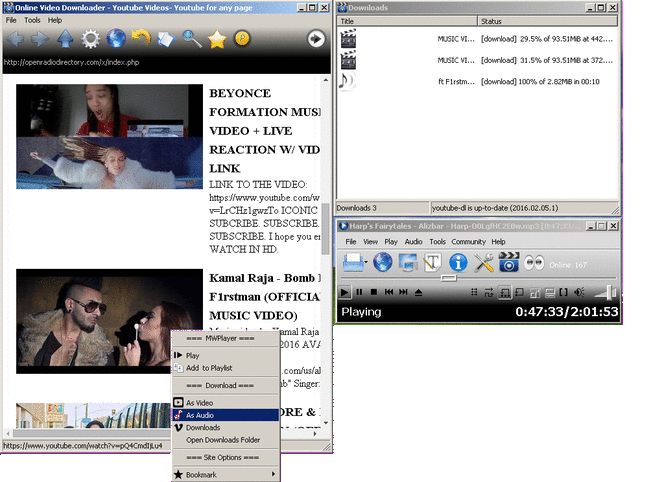Toggle shuffle mode in player

coord(489,292)
